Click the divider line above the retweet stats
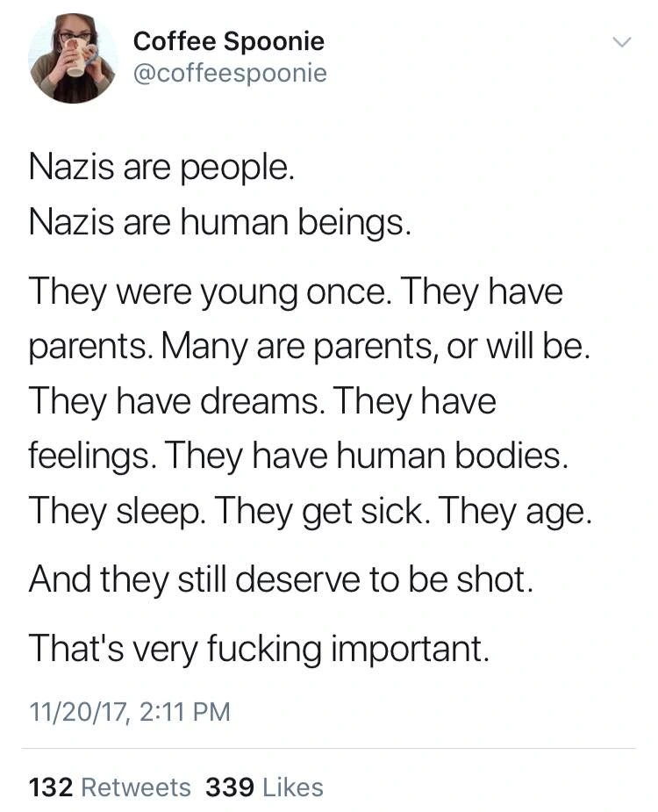 [x=329, y=749]
